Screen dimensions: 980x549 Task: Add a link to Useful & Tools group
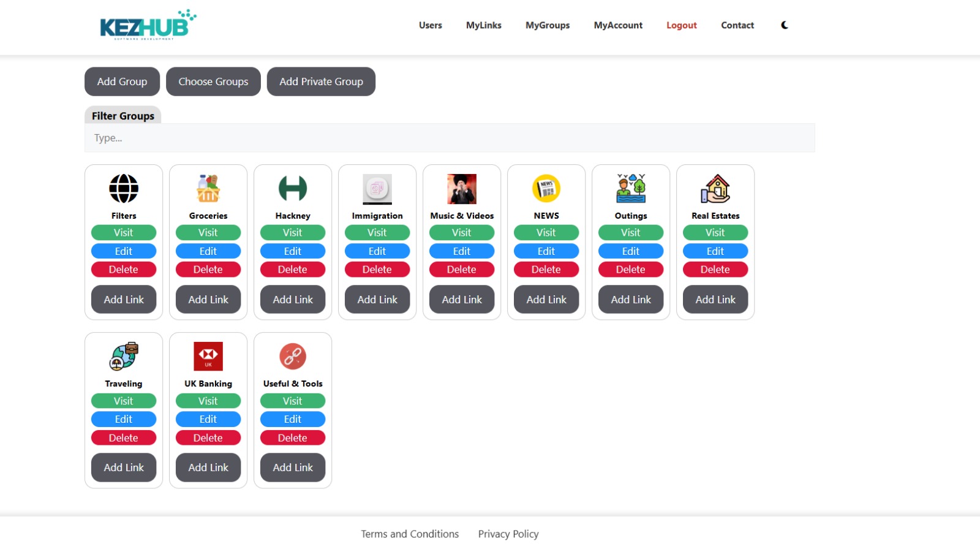pos(293,468)
